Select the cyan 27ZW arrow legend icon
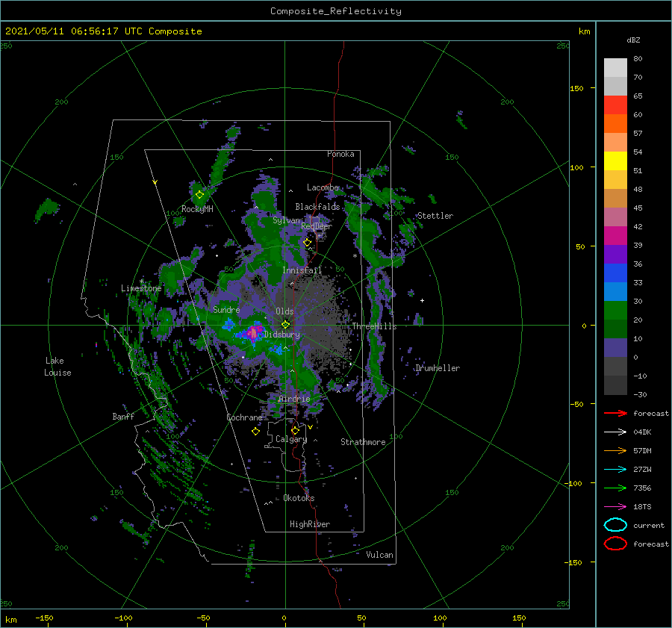The height and width of the screenshot is (628, 672). pyautogui.click(x=615, y=470)
